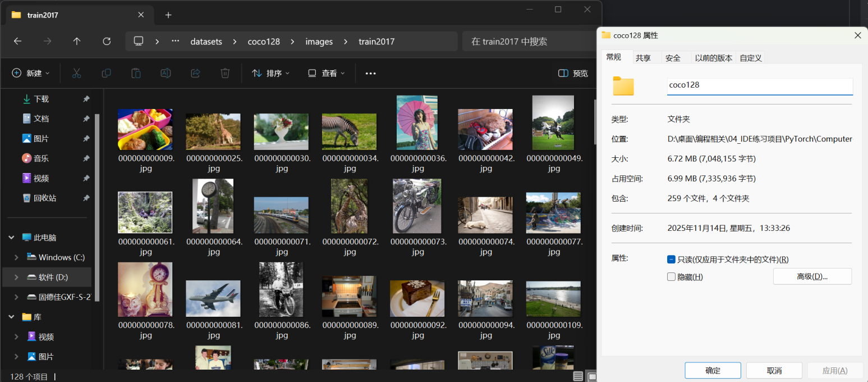Click the Share icon in toolbar
868x382 pixels.
coord(195,73)
